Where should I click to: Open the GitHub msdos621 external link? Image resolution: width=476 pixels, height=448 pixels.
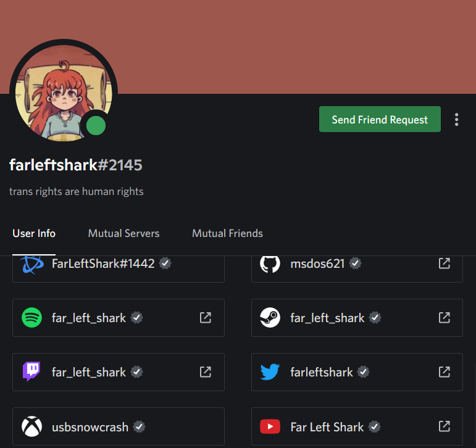pos(445,263)
